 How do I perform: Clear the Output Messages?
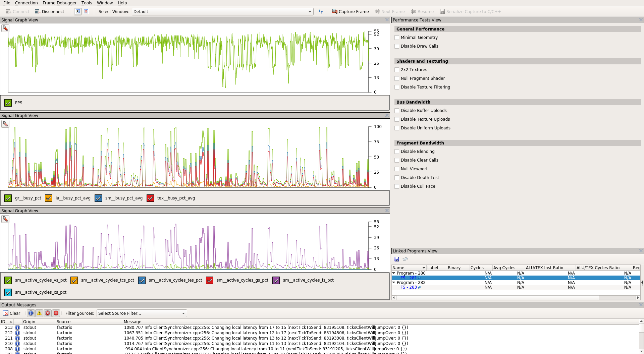coord(12,313)
